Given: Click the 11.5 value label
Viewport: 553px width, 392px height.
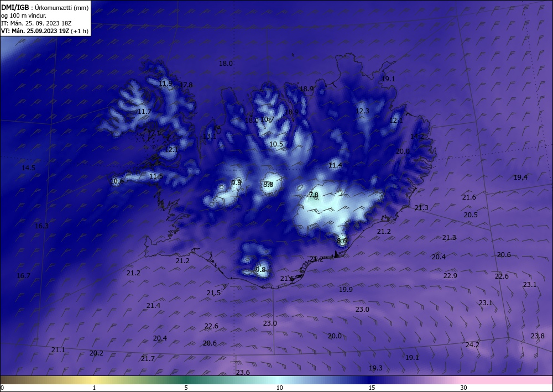Looking at the screenshot, I should point(156,176).
